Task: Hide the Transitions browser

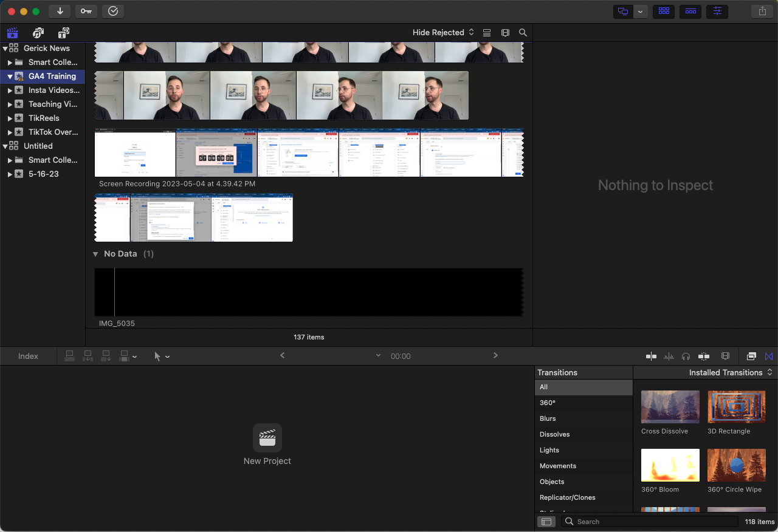Action: point(769,356)
